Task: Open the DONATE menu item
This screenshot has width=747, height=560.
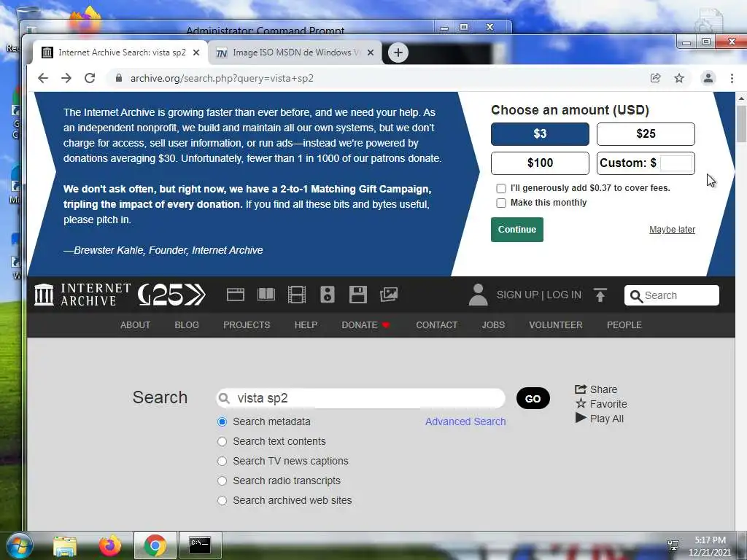Action: click(365, 324)
